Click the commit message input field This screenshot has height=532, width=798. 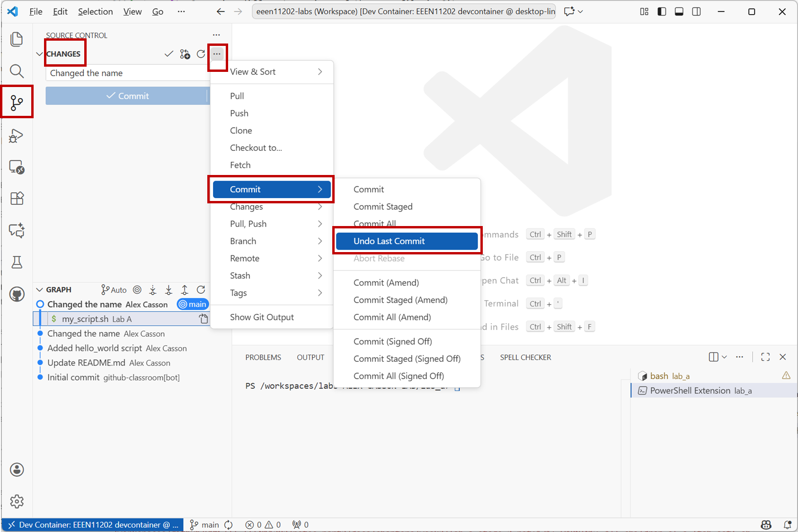point(127,73)
